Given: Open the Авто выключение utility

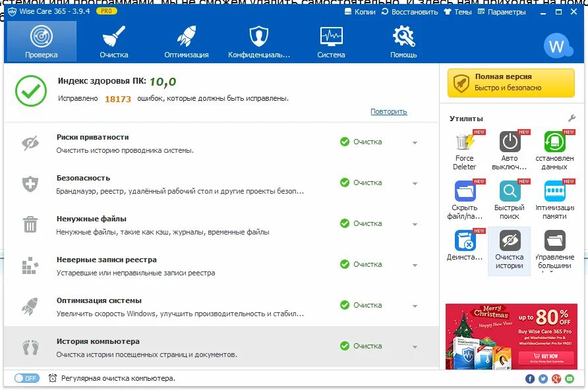Looking at the screenshot, I should [x=510, y=150].
